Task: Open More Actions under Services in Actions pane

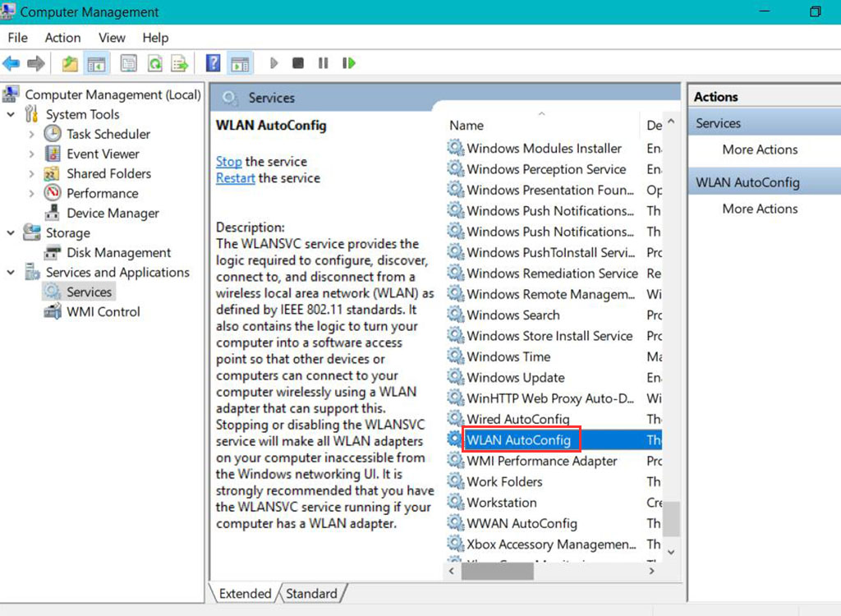Action: [x=760, y=149]
